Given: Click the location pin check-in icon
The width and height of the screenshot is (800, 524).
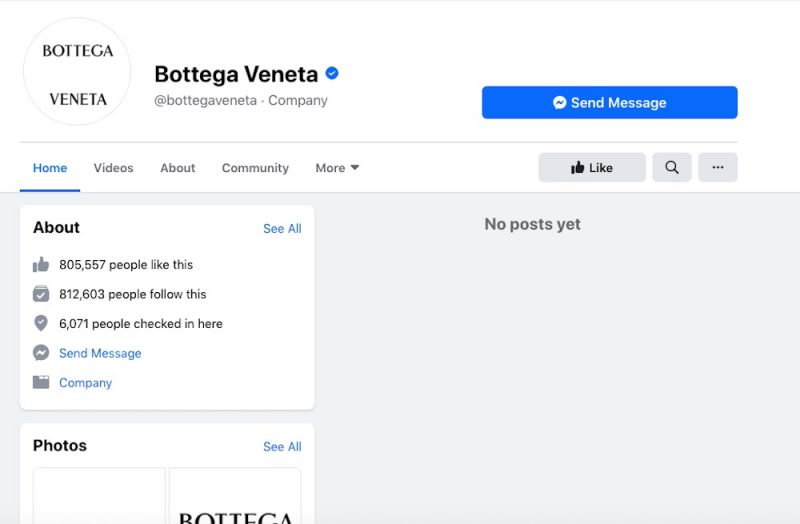Looking at the screenshot, I should 41,323.
